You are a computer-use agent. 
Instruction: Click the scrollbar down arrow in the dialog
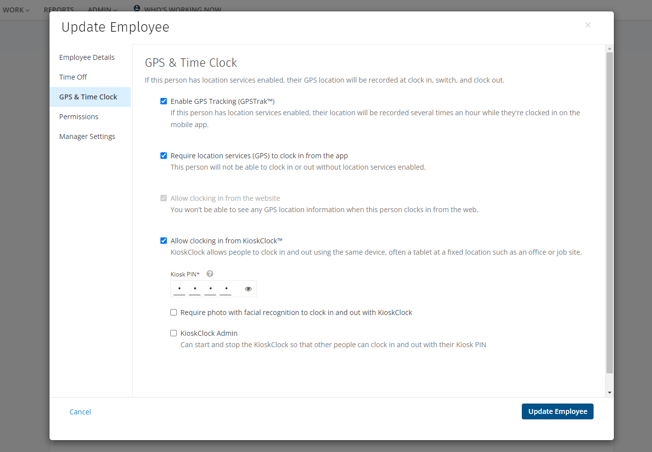pos(609,393)
